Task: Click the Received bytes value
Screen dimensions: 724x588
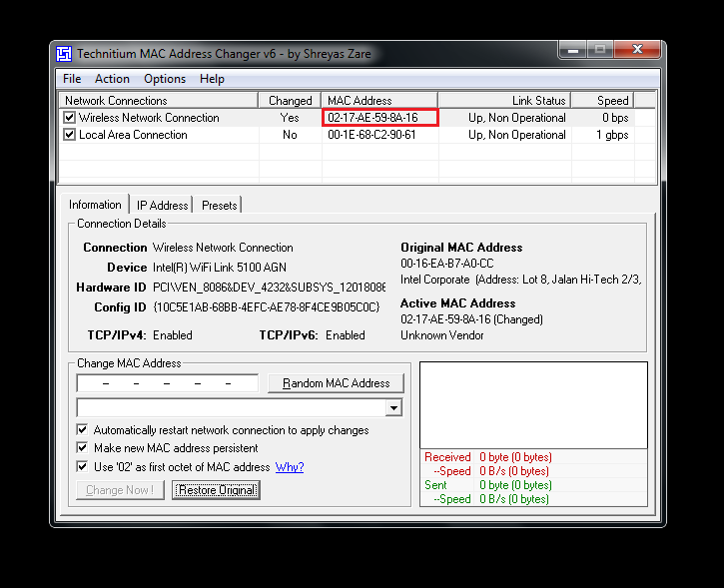Action: tap(515, 457)
